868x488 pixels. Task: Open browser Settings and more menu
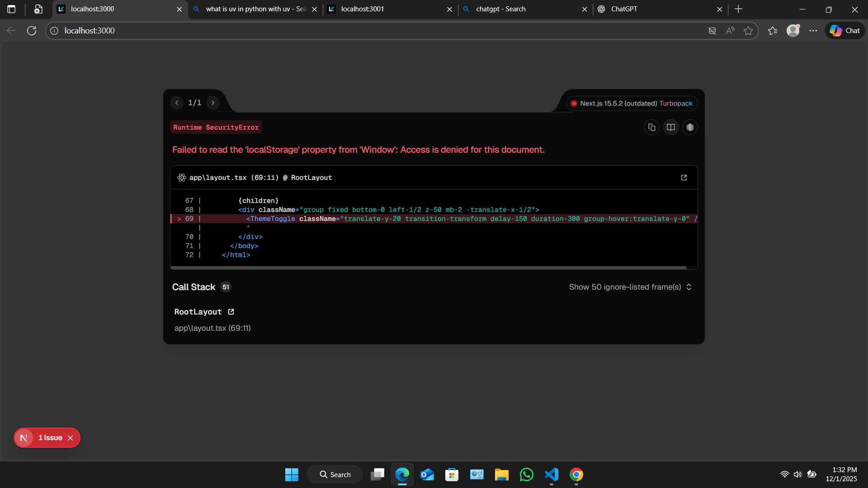coord(813,31)
